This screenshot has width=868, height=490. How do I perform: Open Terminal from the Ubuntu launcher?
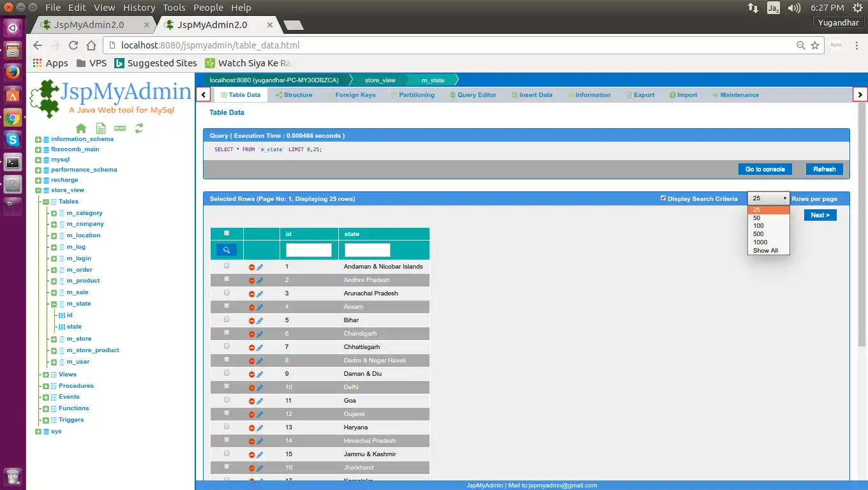[x=13, y=162]
